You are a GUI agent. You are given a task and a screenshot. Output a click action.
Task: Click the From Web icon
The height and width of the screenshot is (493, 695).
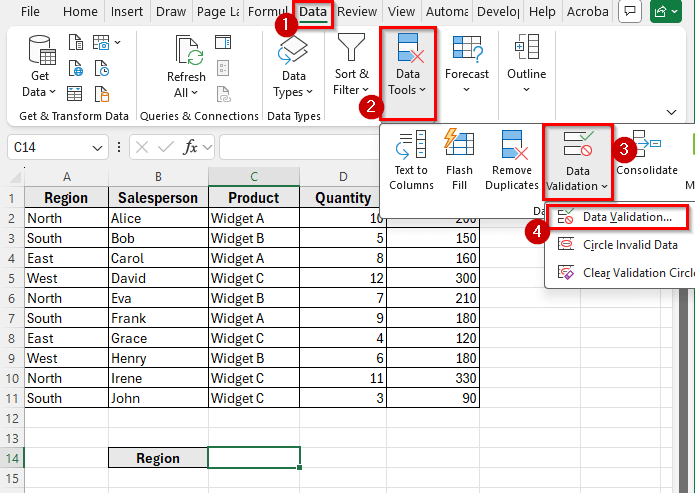[x=76, y=69]
